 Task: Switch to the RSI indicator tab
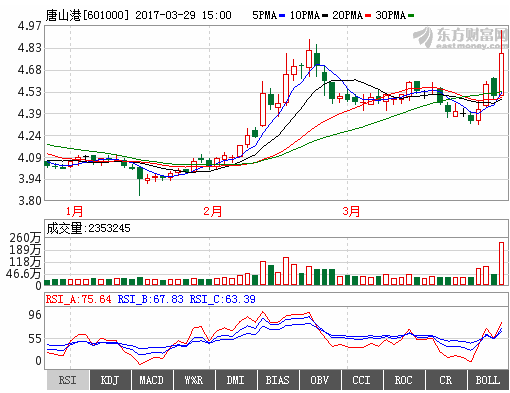(x=68, y=380)
